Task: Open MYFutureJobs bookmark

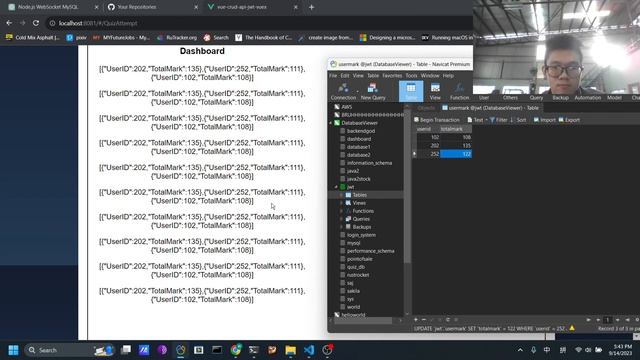Action: tap(122, 38)
